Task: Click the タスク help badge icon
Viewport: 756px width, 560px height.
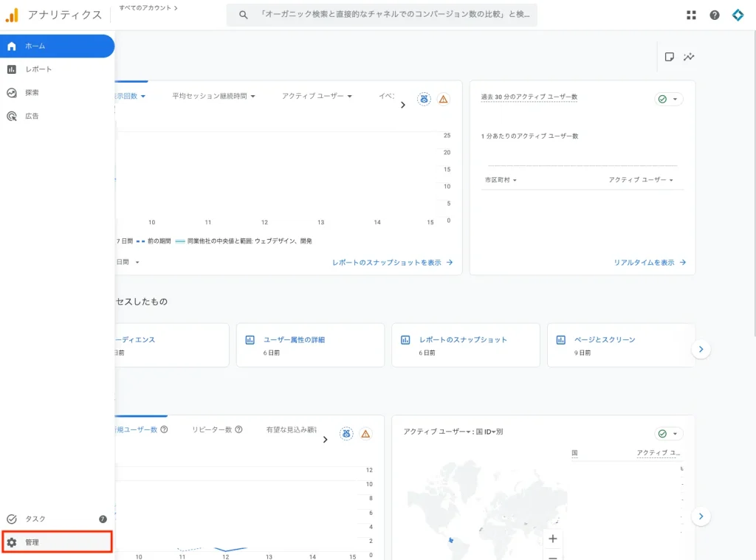Action: pos(103,519)
